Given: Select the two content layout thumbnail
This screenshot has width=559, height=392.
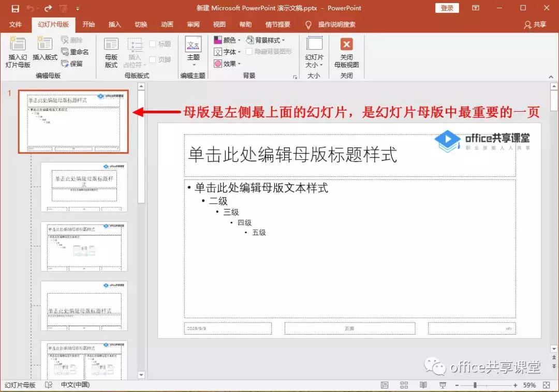Looking at the screenshot, I should point(84,359).
